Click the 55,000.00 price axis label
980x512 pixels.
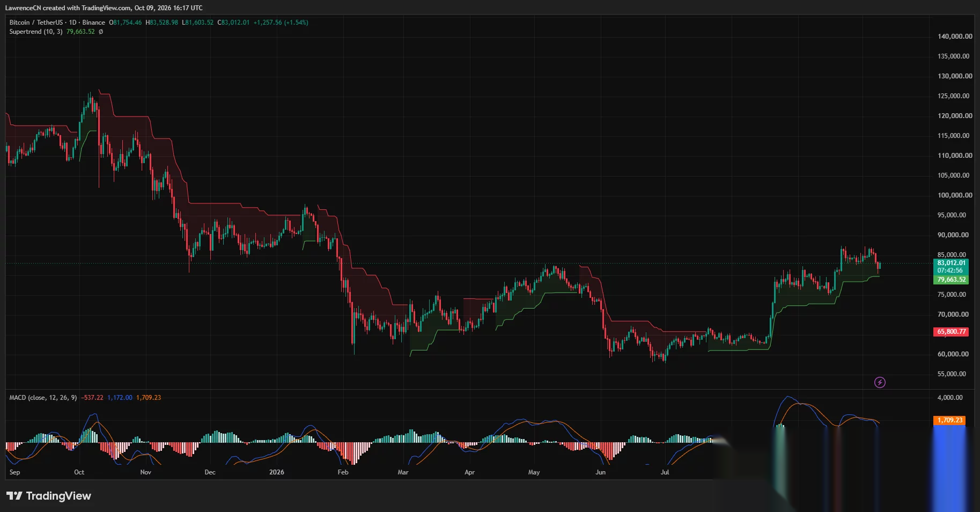(951, 374)
